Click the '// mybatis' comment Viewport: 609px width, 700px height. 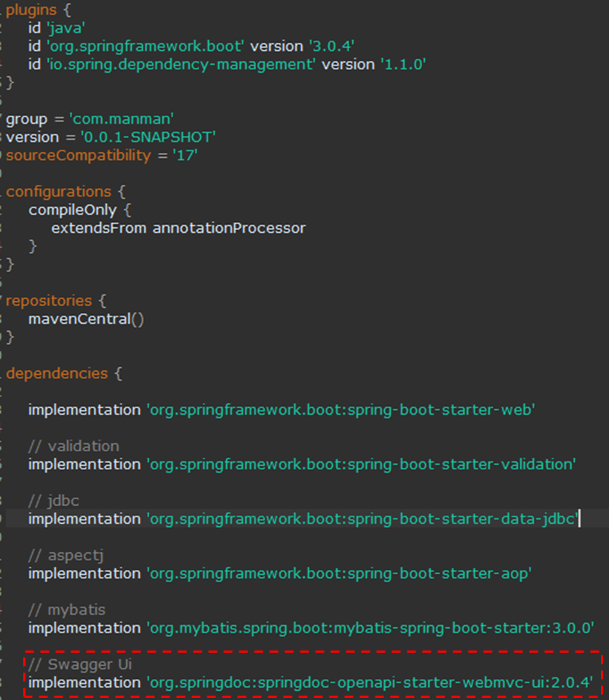click(67, 610)
